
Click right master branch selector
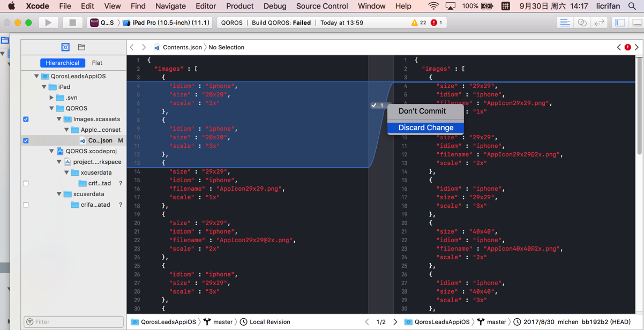[491, 322]
